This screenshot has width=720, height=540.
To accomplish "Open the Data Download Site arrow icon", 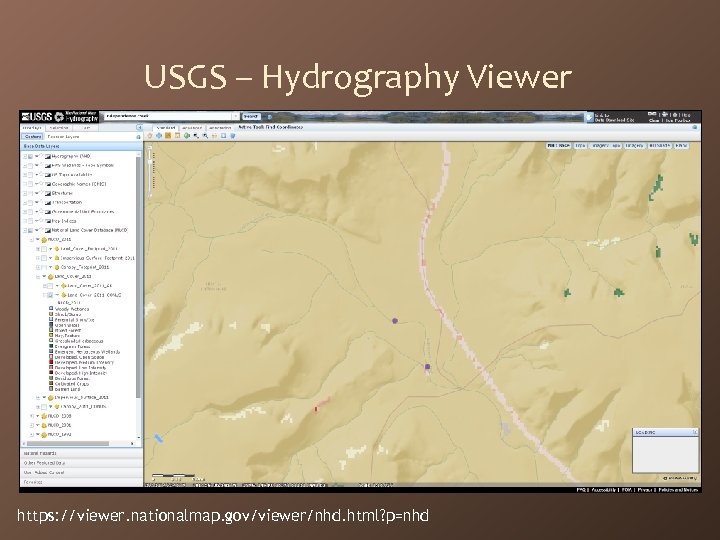I will (x=589, y=118).
